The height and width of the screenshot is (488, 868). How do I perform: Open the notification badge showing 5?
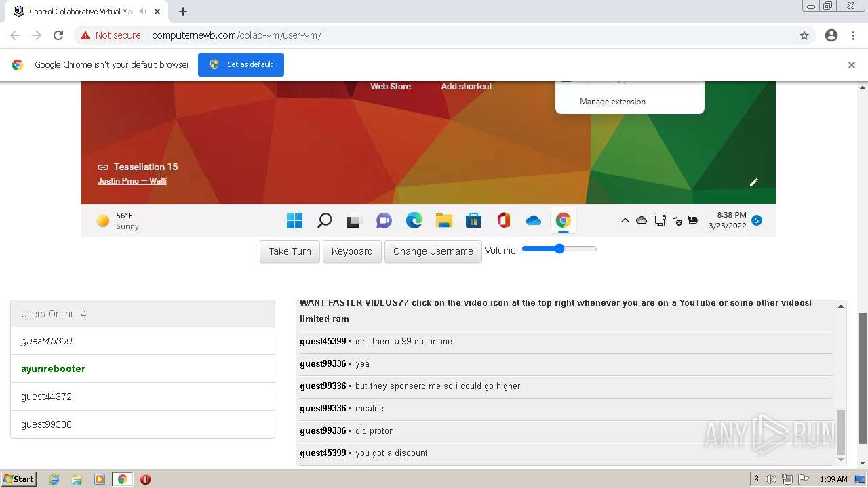tap(757, 220)
